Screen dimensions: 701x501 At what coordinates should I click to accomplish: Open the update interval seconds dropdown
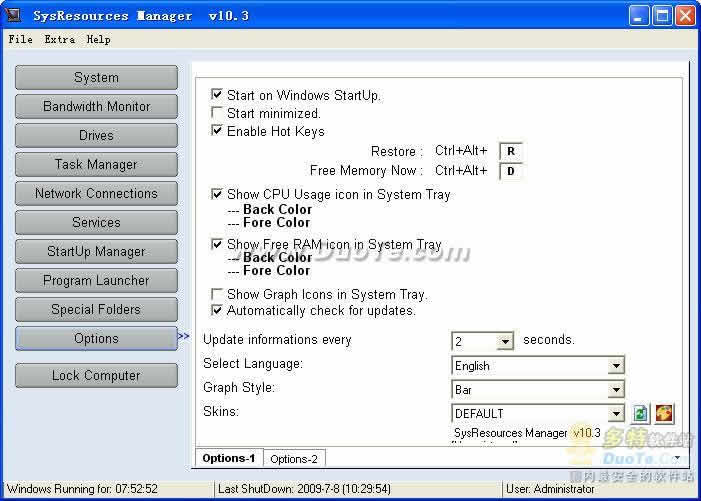(505, 342)
